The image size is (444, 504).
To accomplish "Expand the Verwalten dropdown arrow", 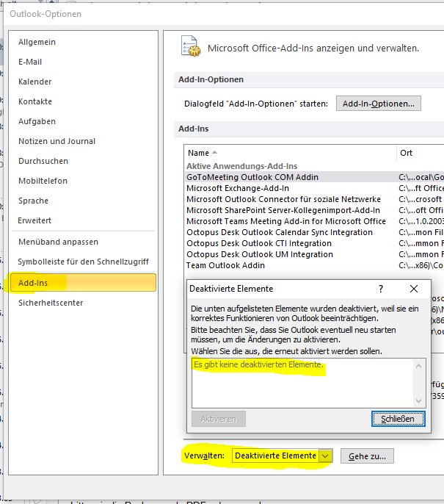I will 325,456.
